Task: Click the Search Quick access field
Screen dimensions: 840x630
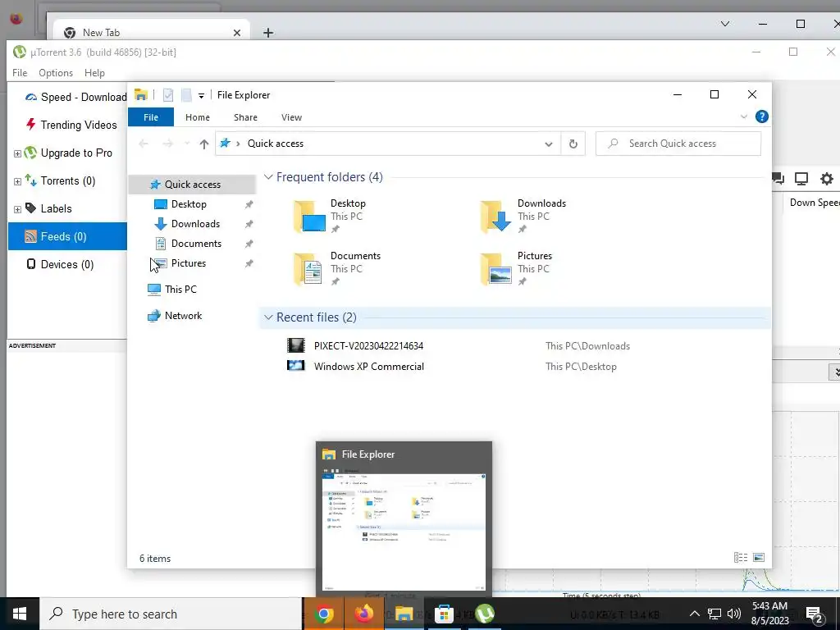Action: click(678, 144)
